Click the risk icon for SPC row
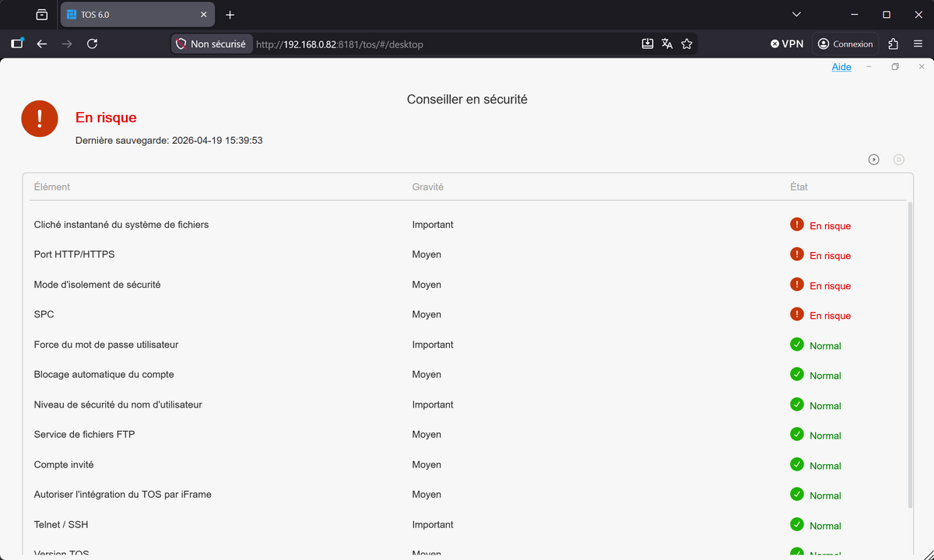The height and width of the screenshot is (560, 934). click(797, 314)
